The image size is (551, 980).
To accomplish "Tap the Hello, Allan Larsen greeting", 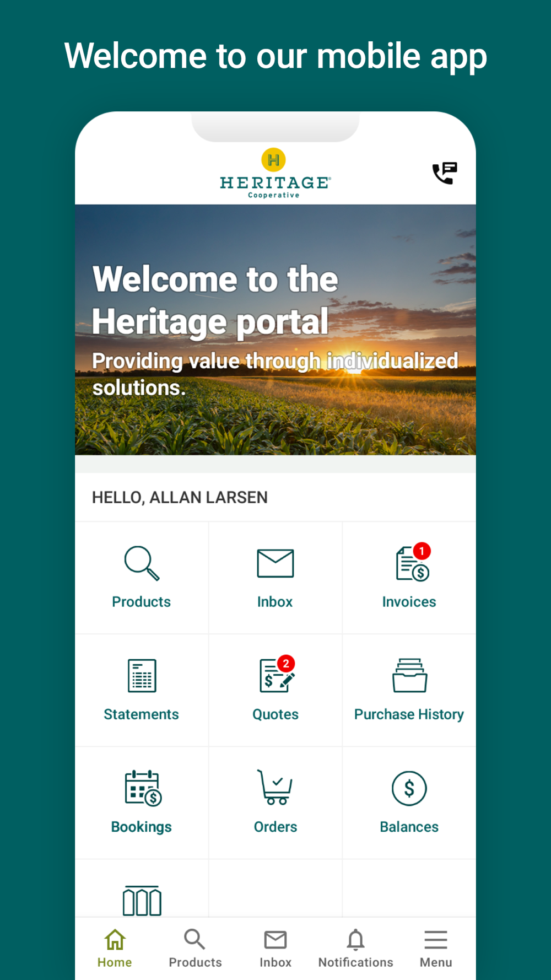I will (x=180, y=497).
